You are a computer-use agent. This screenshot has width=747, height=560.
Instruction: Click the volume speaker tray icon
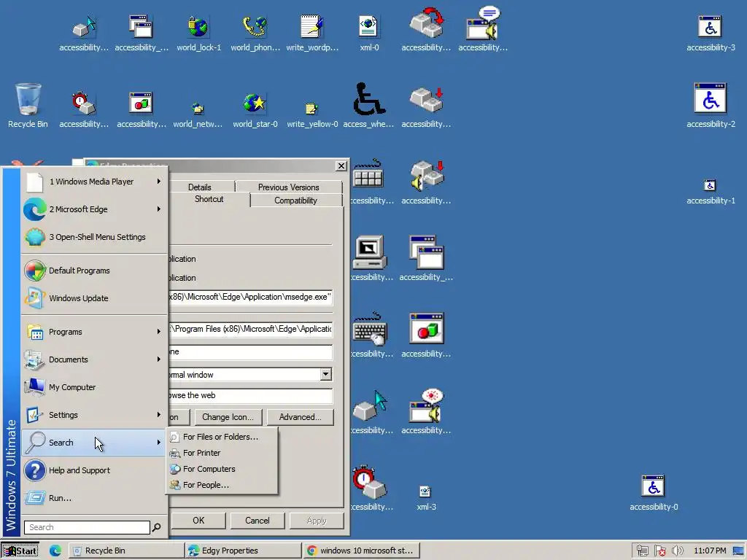click(x=677, y=551)
